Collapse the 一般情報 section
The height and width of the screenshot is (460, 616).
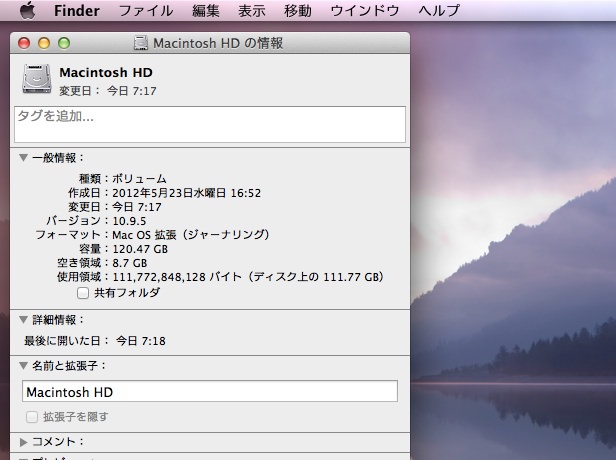coord(23,158)
